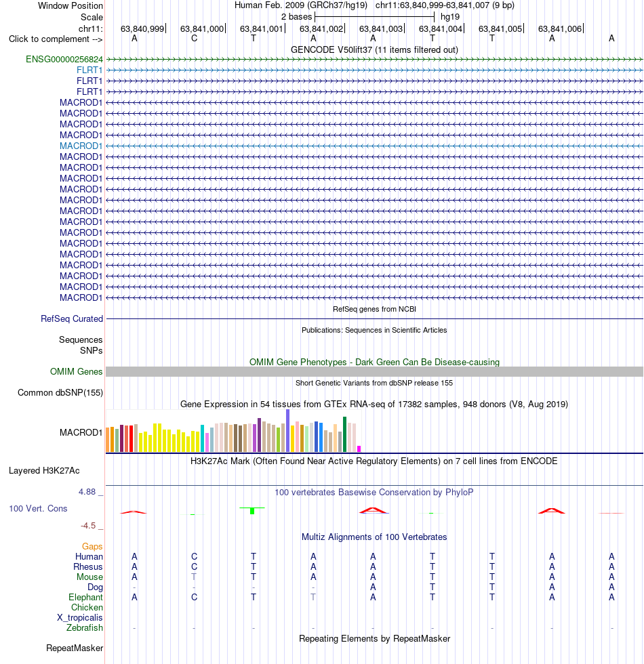This screenshot has width=644, height=664.
Task: Click the orange Gaps label
Action: click(92, 546)
